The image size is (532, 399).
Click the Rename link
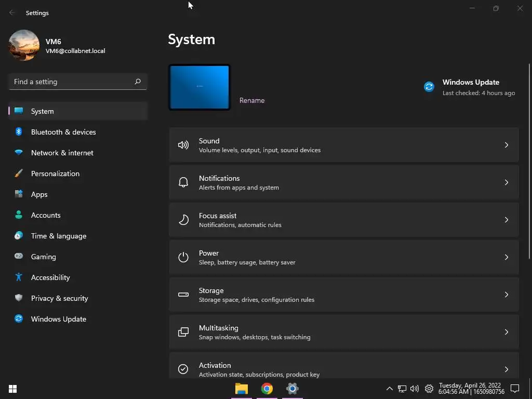[x=252, y=100]
